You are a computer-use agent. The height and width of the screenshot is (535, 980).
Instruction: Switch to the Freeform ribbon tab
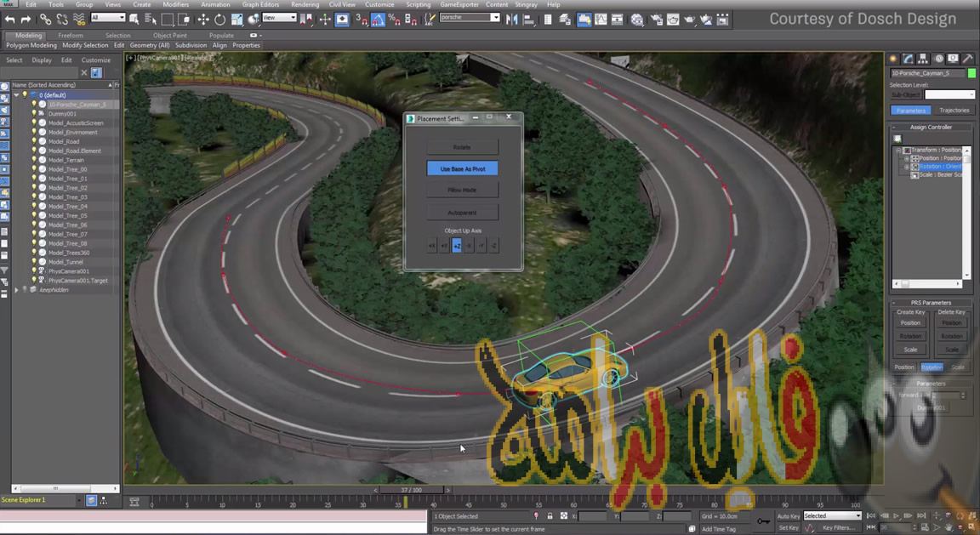[71, 36]
